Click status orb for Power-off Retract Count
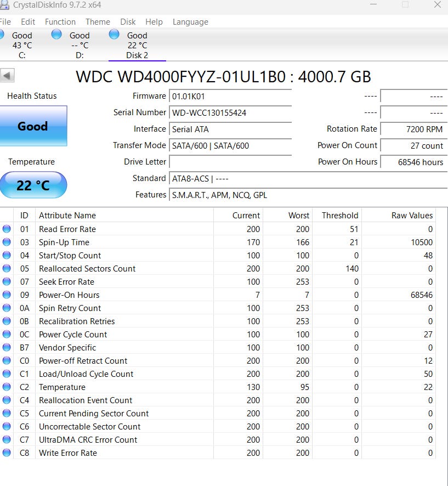 coord(7,361)
